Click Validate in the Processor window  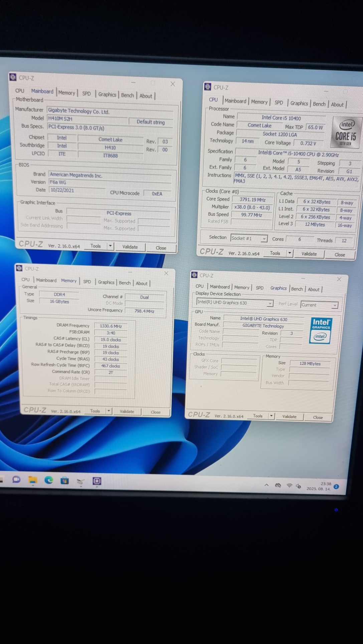coord(309,254)
